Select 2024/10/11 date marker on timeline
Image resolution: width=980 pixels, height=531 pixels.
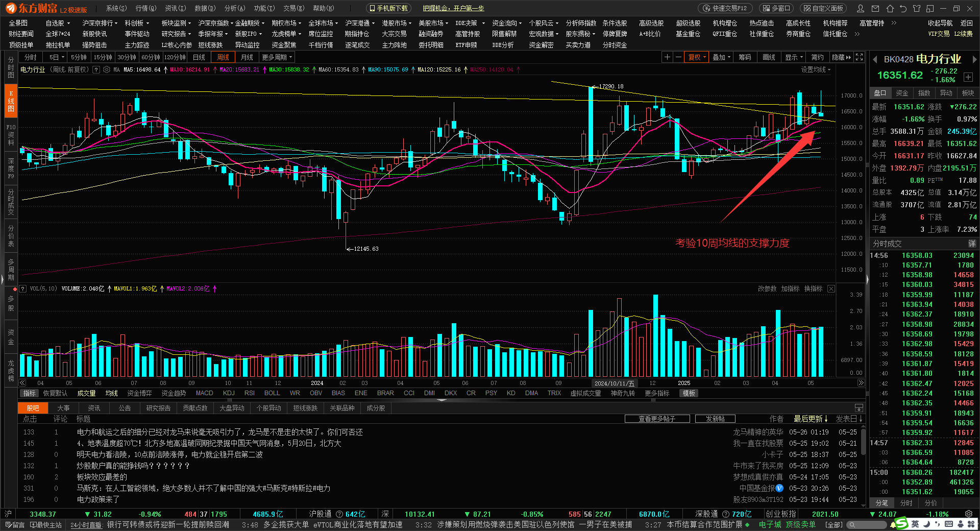coord(615,383)
